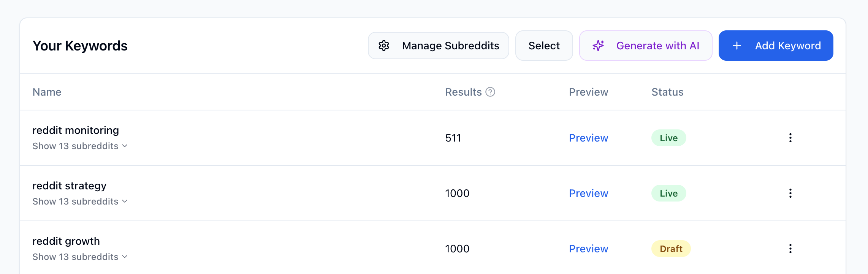This screenshot has height=274, width=868.
Task: Click the Name column header
Action: click(47, 92)
